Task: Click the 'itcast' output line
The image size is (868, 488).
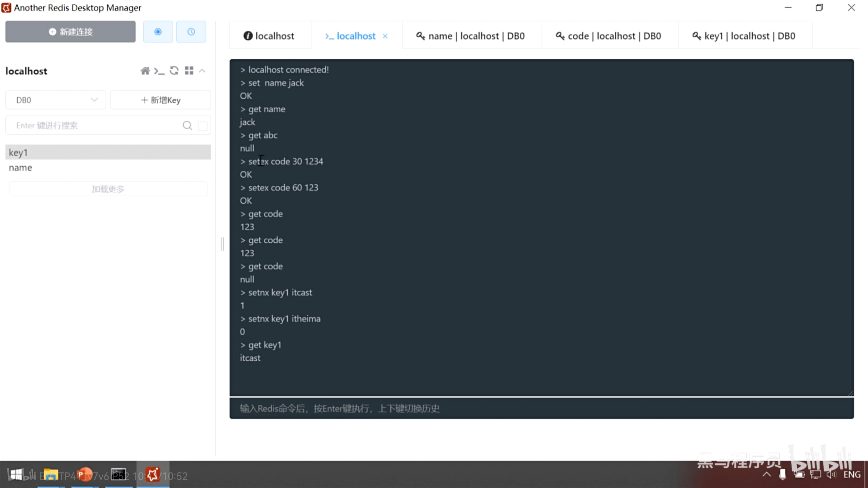Action: point(250,358)
